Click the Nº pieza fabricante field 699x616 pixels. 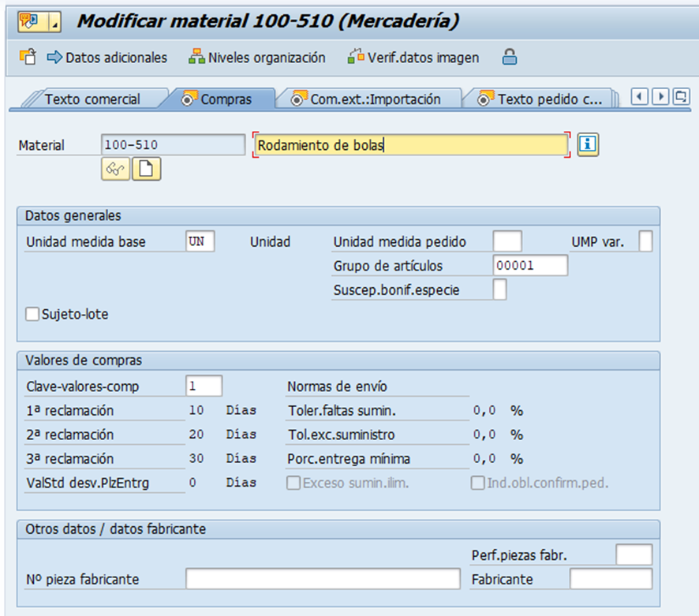[323, 579]
